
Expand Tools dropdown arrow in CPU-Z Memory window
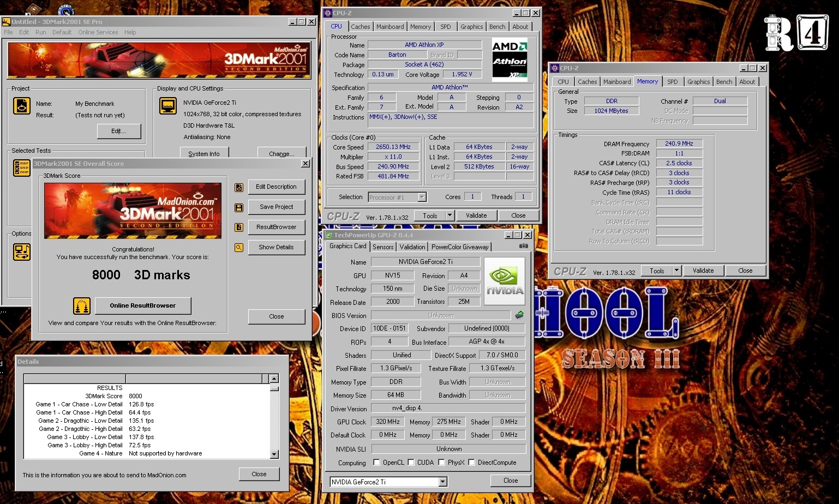[676, 271]
